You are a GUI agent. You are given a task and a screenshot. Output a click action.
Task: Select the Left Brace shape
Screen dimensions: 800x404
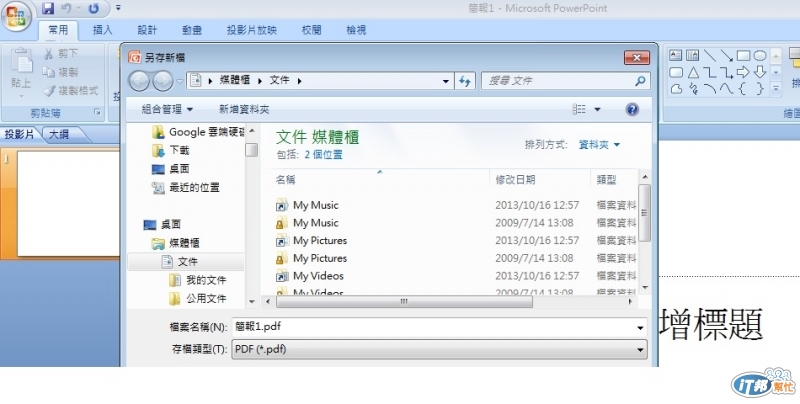tap(743, 89)
